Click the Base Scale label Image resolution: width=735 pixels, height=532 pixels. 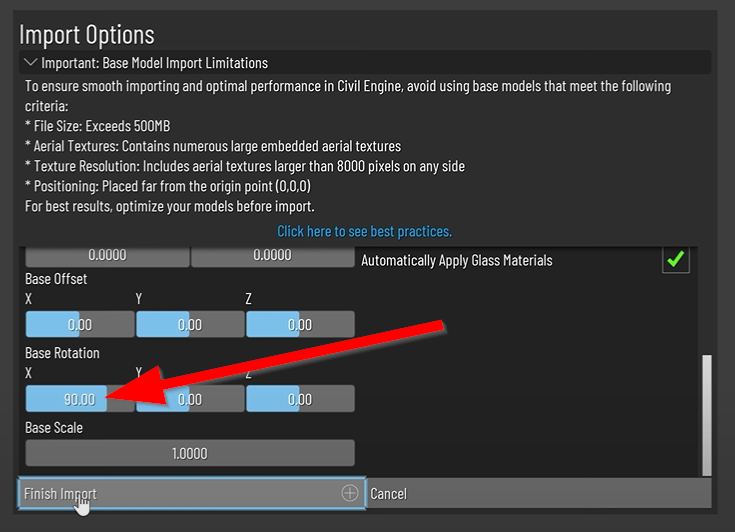pyautogui.click(x=53, y=427)
